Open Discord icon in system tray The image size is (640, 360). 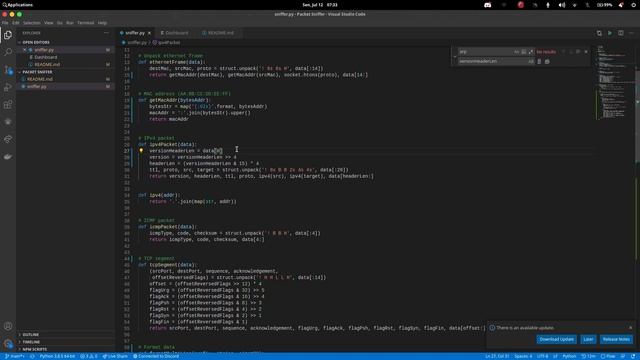point(487,5)
